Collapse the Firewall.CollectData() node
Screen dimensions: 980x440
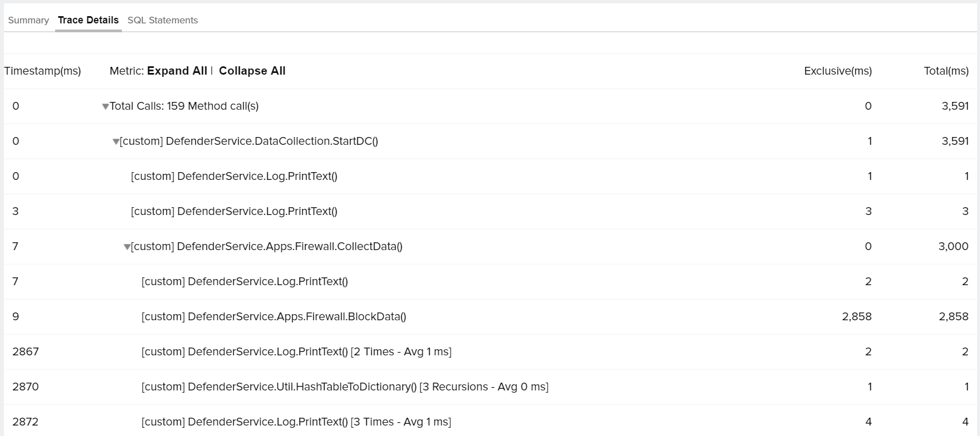[127, 247]
